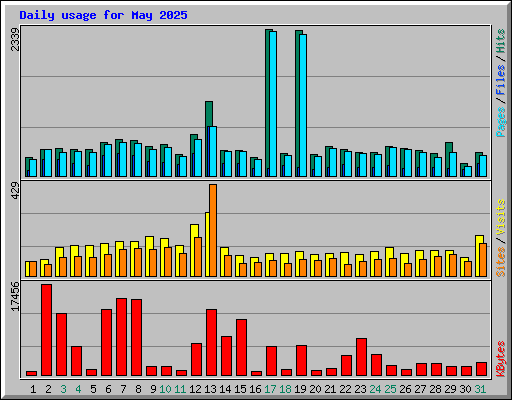Click green weekend day label "24"

click(375, 389)
